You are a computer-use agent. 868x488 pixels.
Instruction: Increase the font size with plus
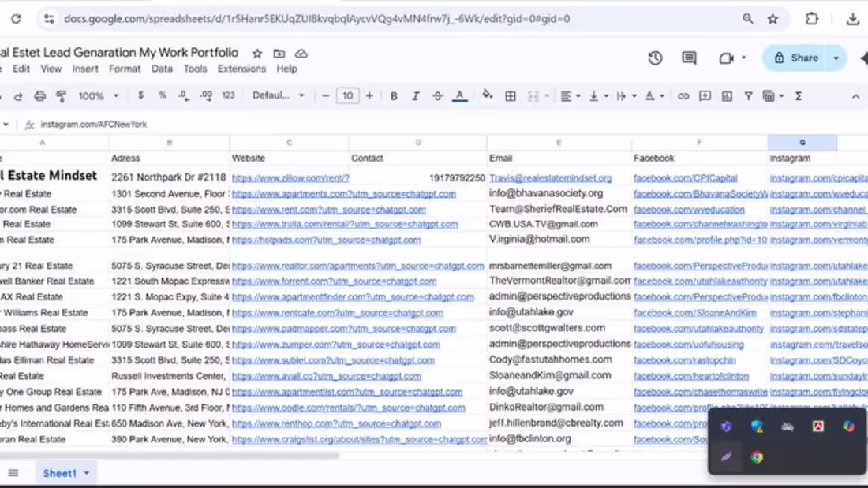[x=369, y=96]
